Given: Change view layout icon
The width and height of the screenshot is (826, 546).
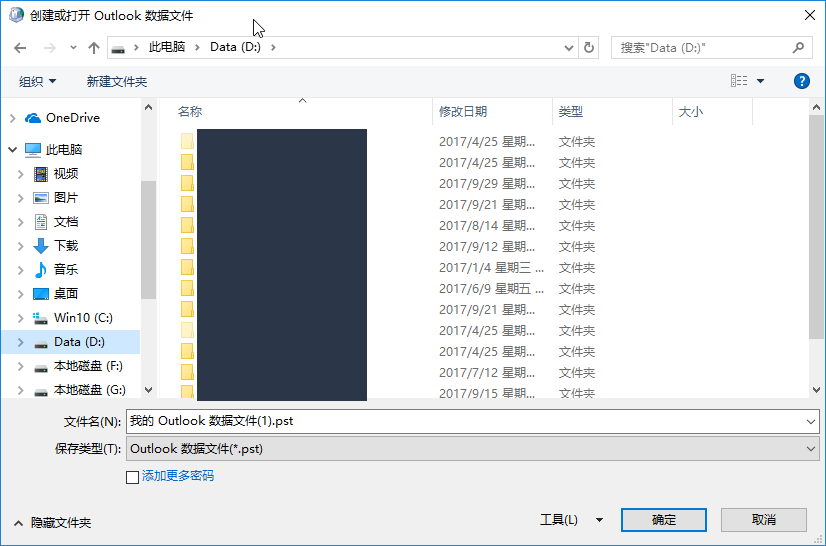Looking at the screenshot, I should tap(739, 81).
